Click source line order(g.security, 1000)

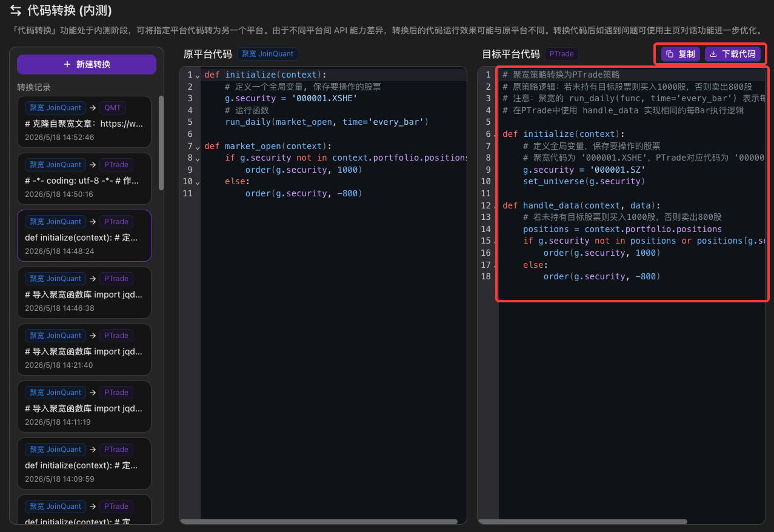[304, 170]
